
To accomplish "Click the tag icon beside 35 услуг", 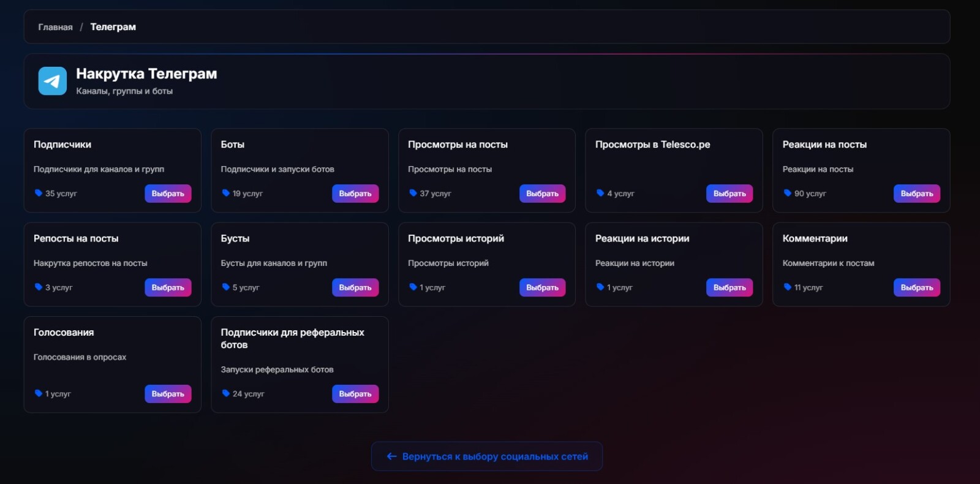I will pyautogui.click(x=39, y=193).
